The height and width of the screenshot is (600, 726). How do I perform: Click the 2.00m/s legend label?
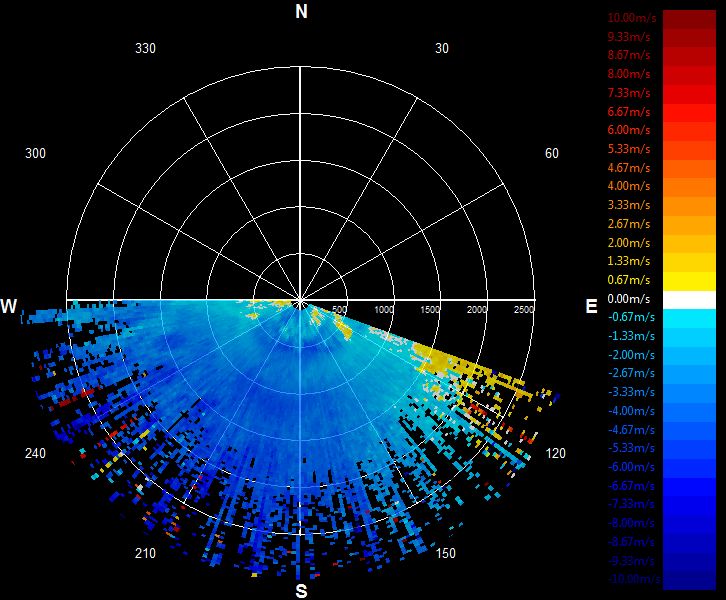pos(629,243)
